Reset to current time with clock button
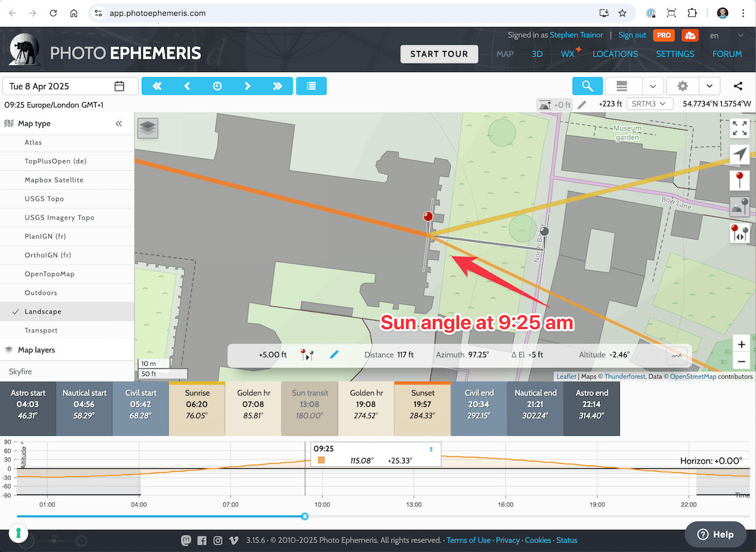Screen dimensions: 756x552 [x=217, y=86]
